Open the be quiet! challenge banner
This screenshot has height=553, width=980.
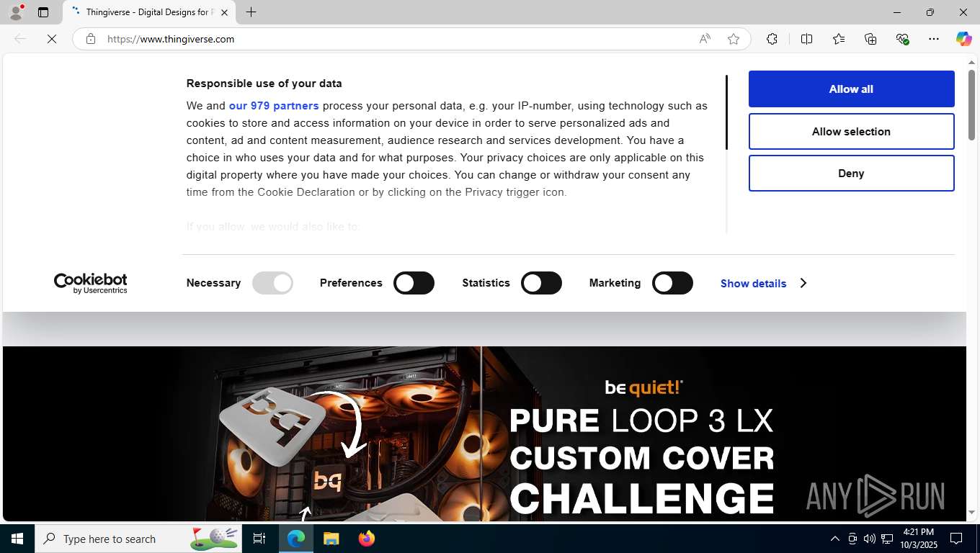[484, 433]
